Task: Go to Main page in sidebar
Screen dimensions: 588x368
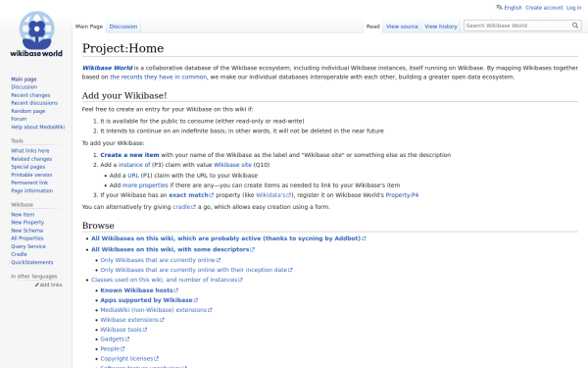Action: point(24,79)
